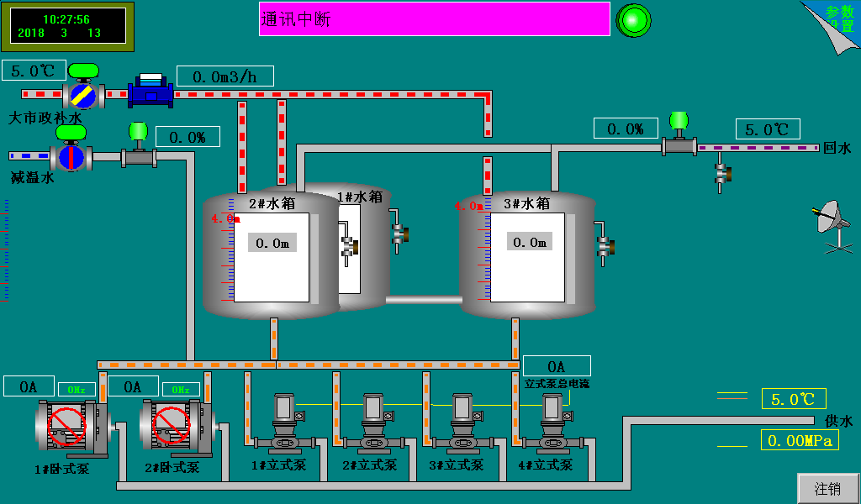The image size is (861, 504).
Task: Click the 0.0m3/h flow rate field
Action: [x=224, y=76]
